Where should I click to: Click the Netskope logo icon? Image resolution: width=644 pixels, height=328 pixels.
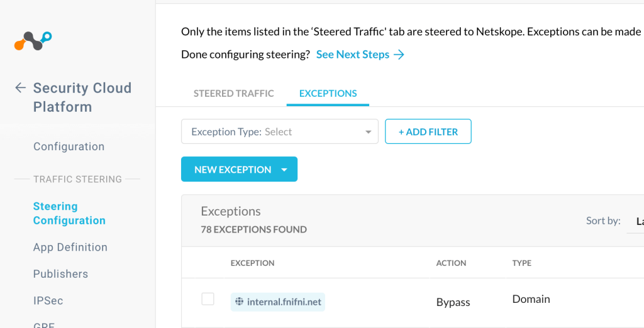point(33,41)
